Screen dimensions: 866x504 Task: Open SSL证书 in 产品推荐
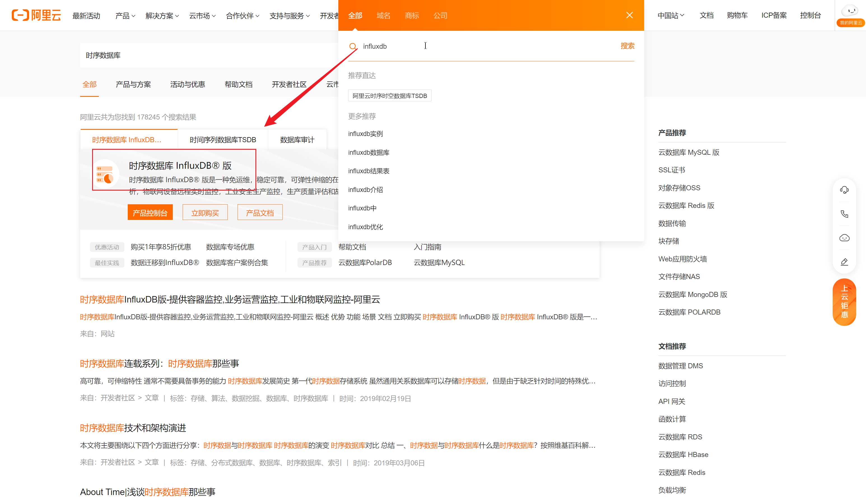(x=672, y=170)
